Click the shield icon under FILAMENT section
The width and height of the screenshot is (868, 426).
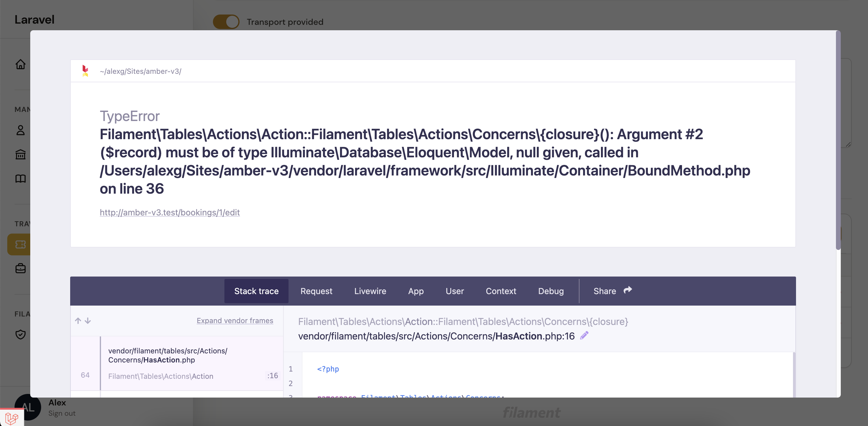pyautogui.click(x=20, y=335)
